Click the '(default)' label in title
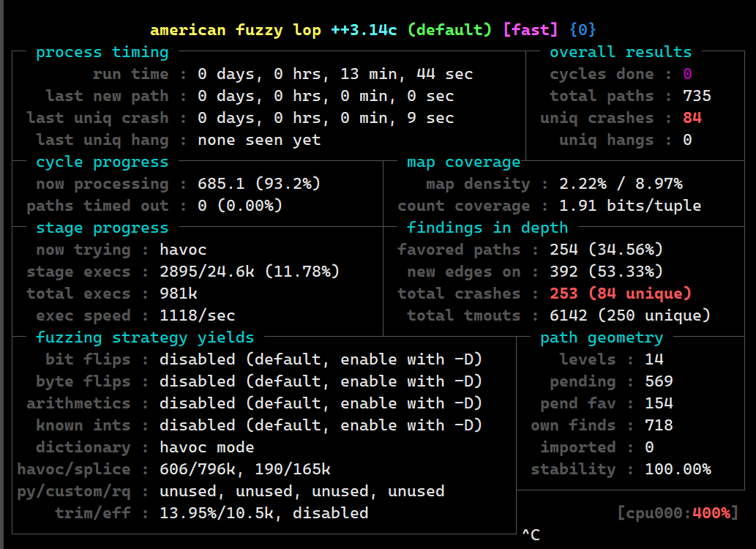The image size is (756, 549). [x=449, y=31]
